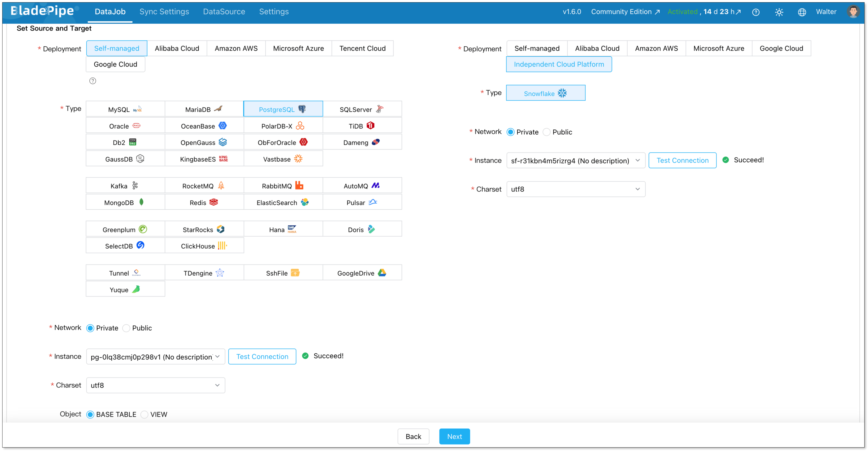Select Redis source type
Viewport: 868px width, 451px height.
pos(204,202)
